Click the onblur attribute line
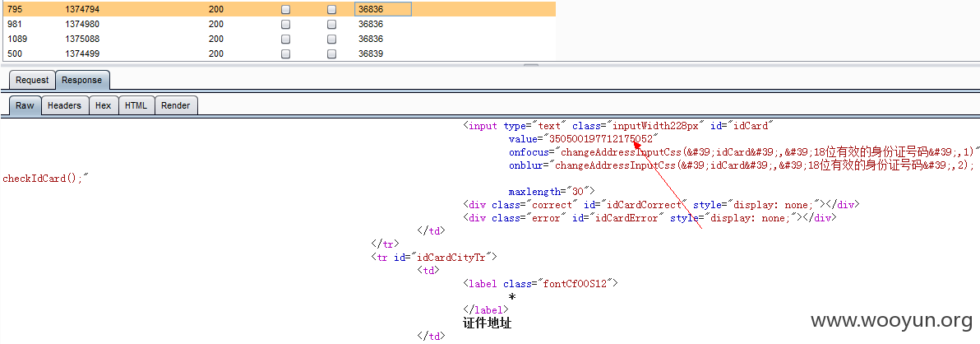The height and width of the screenshot is (344, 980). coord(742,165)
